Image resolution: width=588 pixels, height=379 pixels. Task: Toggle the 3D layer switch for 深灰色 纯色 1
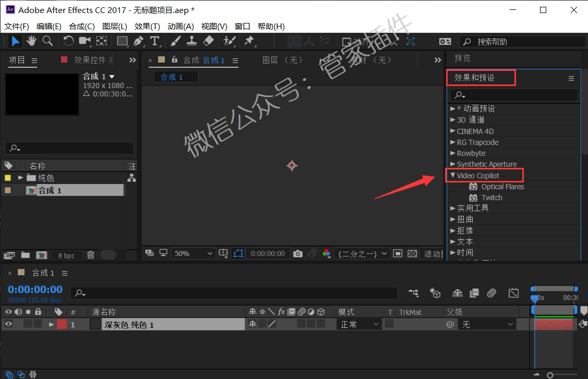pyautogui.click(x=321, y=324)
